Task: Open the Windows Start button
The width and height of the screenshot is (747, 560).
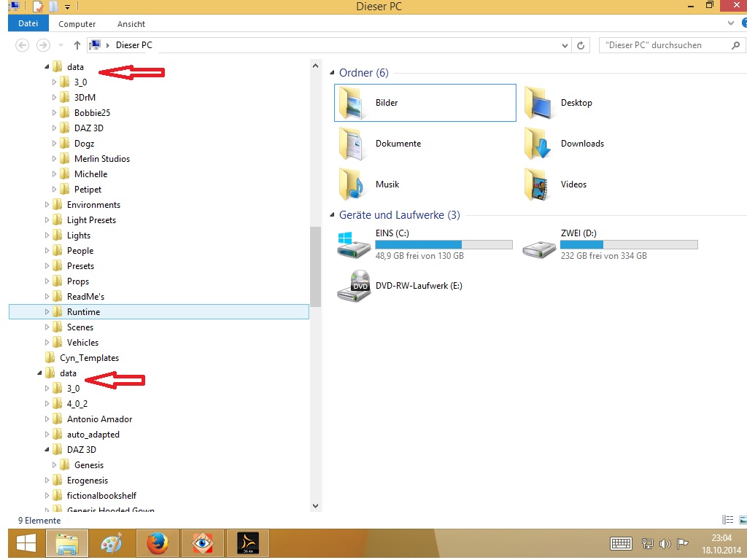Action: point(26,542)
